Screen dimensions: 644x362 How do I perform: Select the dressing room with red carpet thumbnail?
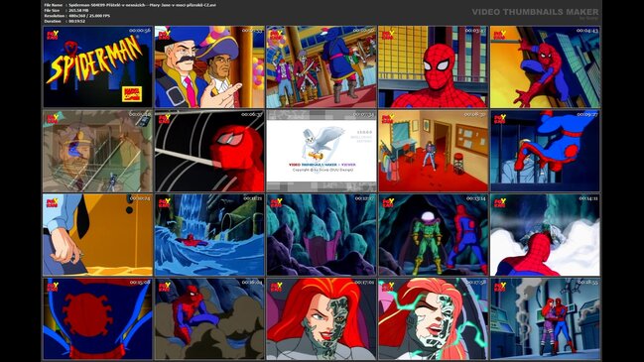click(x=433, y=151)
